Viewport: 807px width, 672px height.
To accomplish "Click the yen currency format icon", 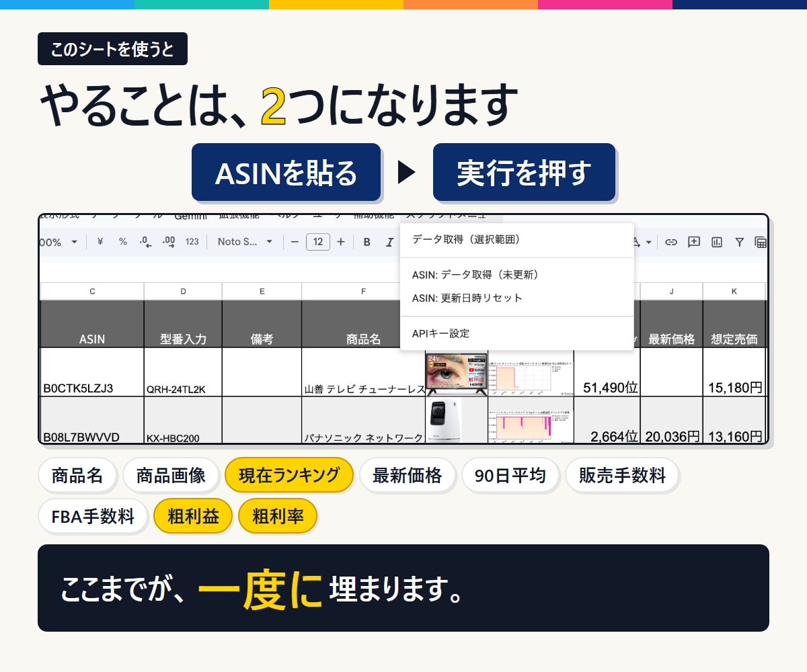I will [x=100, y=242].
